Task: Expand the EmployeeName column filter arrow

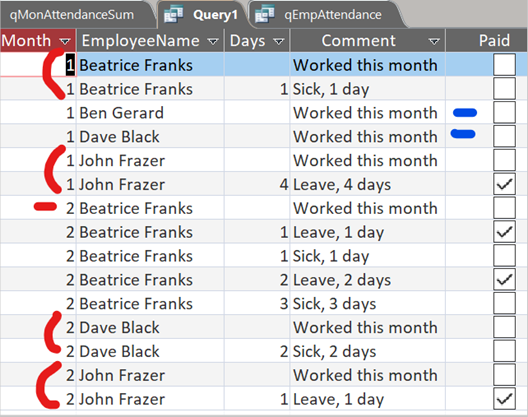Action: pyautogui.click(x=213, y=41)
